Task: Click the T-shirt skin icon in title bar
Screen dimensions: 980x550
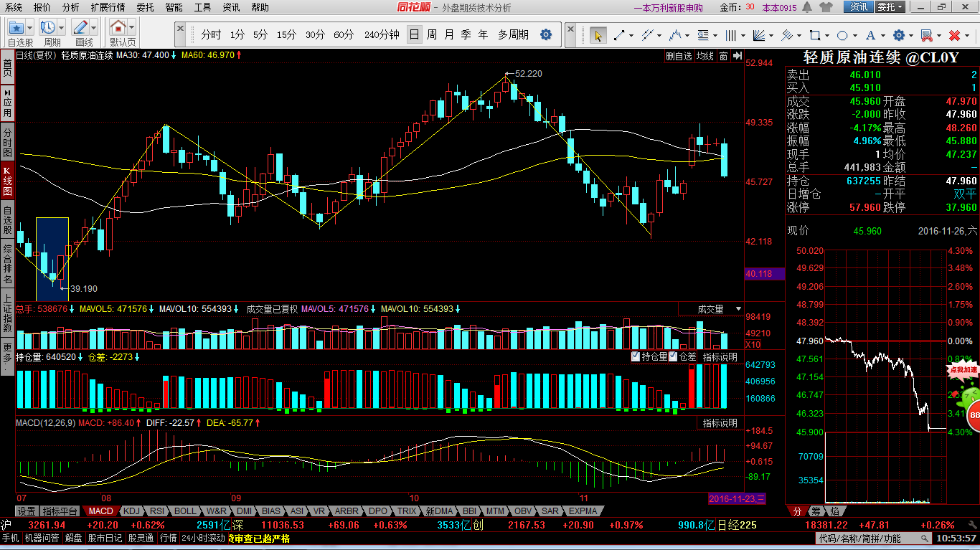Action: pos(825,7)
